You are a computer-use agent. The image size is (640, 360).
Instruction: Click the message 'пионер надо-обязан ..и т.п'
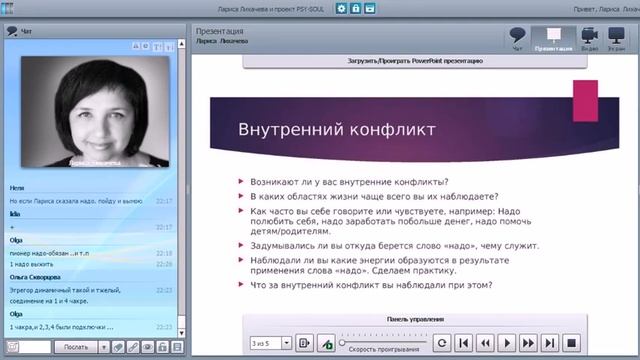[x=49, y=253]
